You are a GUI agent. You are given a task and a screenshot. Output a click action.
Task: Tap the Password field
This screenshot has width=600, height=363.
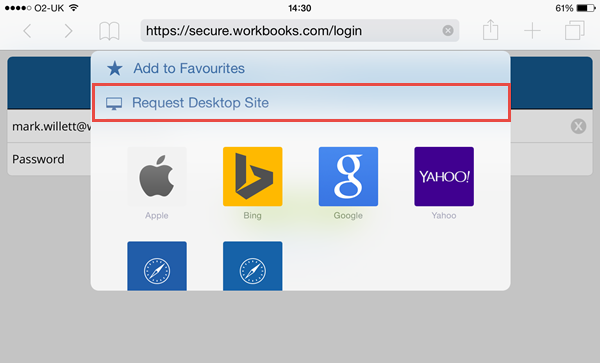pyautogui.click(x=49, y=159)
